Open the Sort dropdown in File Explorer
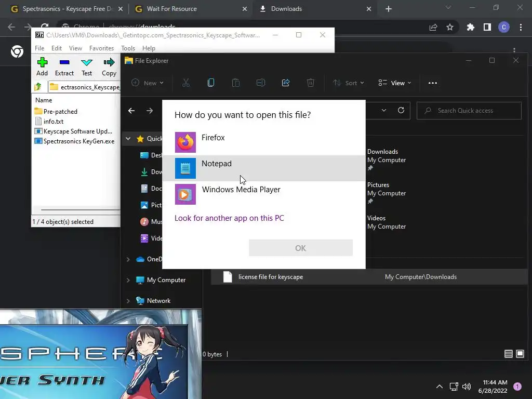The width and height of the screenshot is (532, 399). [349, 83]
